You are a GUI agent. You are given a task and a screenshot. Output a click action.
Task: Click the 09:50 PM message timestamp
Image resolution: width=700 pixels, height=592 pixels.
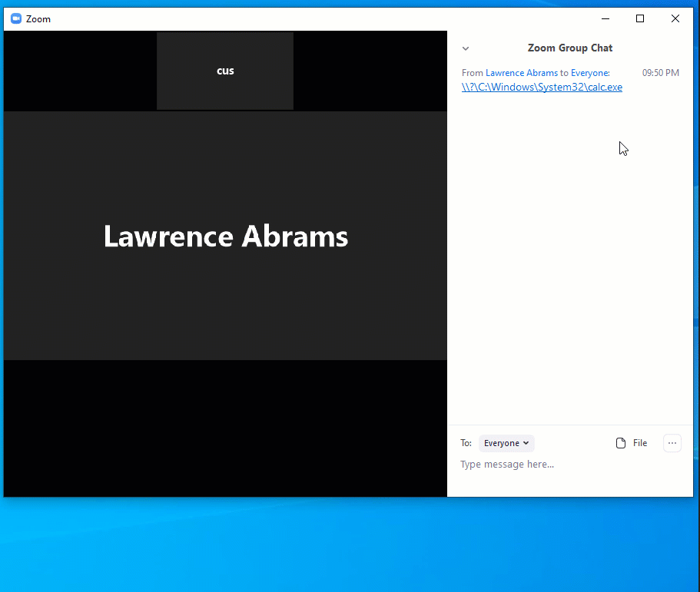point(660,73)
